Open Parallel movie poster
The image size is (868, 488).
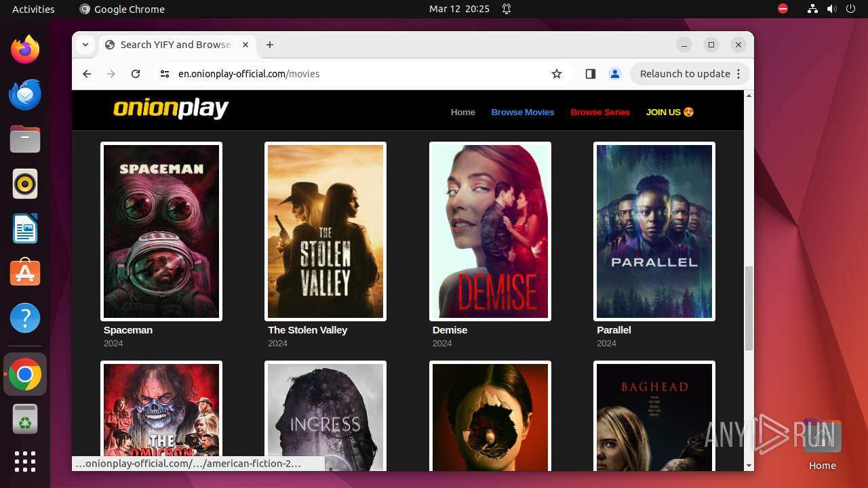pos(654,231)
